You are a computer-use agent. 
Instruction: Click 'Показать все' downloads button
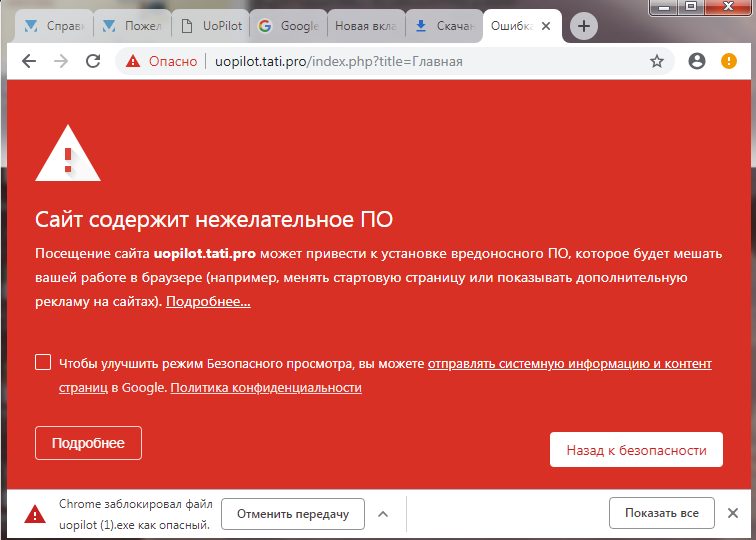[x=661, y=513]
